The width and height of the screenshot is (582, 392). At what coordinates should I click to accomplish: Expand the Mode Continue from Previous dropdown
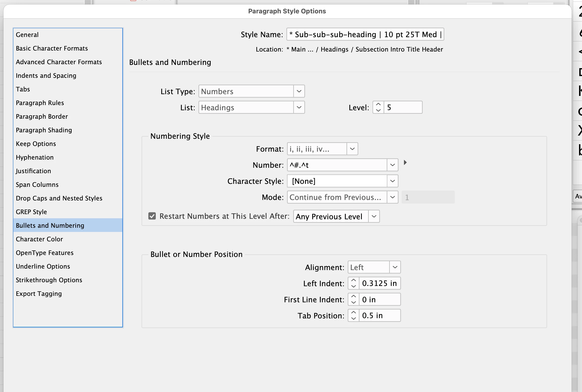tap(342, 197)
